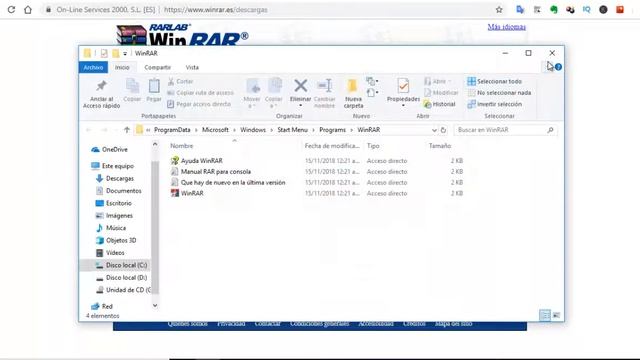
Task: Click Copiar ruta de acceso
Action: (x=200, y=93)
